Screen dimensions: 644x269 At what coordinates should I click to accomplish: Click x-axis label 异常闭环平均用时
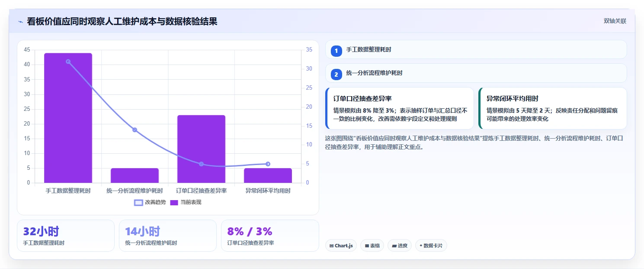(268, 191)
